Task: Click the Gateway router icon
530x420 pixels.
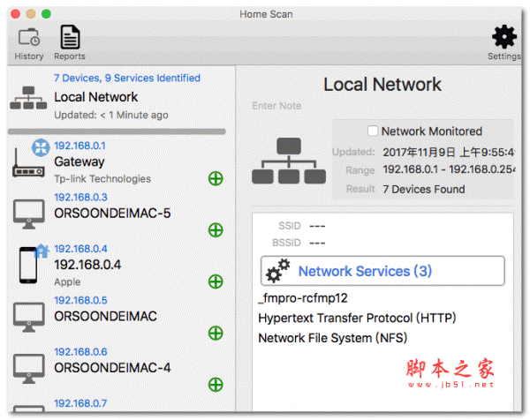Action: click(x=28, y=166)
